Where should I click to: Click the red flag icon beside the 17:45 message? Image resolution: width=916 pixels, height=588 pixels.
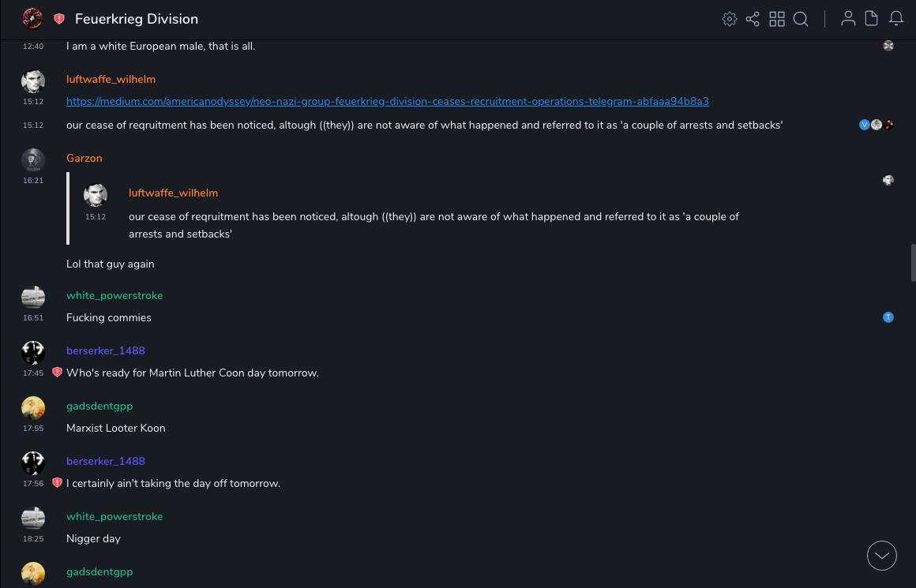click(57, 373)
